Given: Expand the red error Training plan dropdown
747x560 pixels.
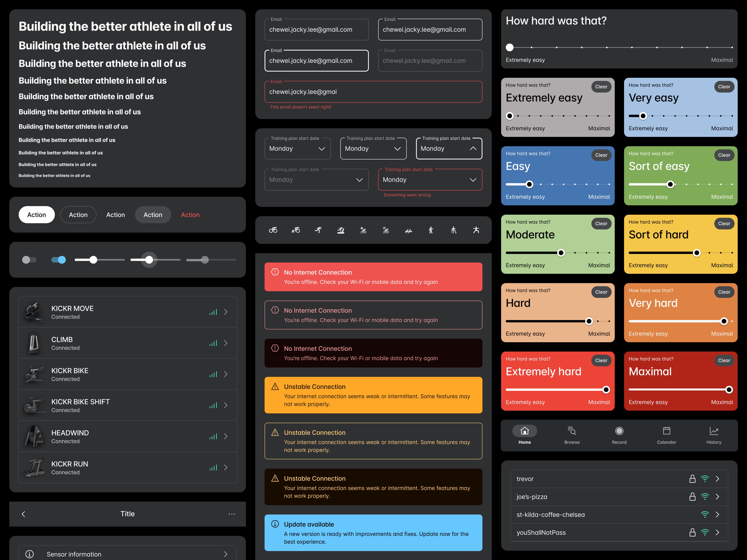Looking at the screenshot, I should 430,180.
